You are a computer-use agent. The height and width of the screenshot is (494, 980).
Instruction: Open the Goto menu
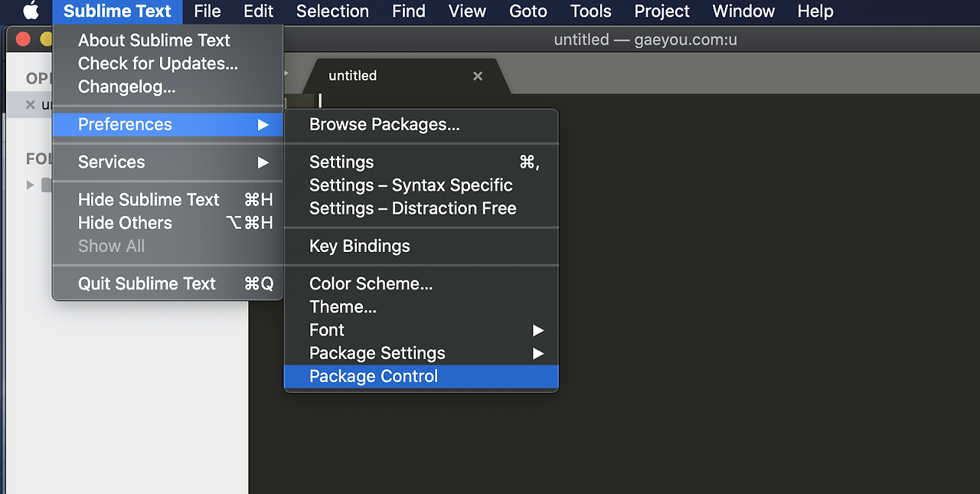click(x=528, y=11)
